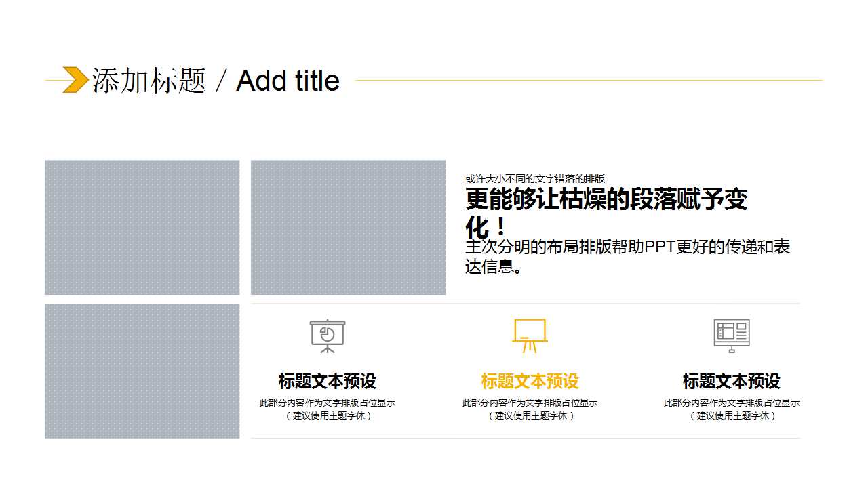
Task: Click the leftmost 标题文本预设 heading
Action: [x=328, y=381]
